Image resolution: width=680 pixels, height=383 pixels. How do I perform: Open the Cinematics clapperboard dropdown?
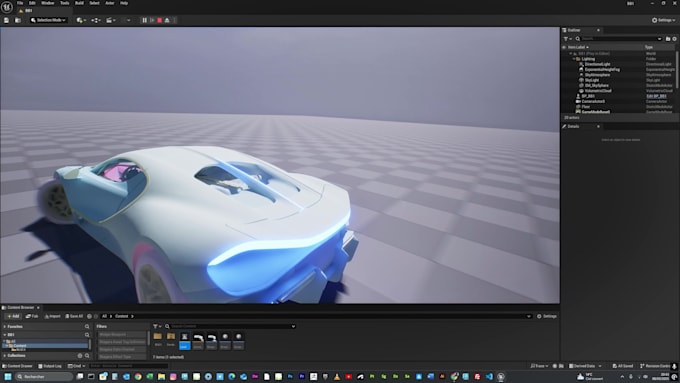[111, 20]
